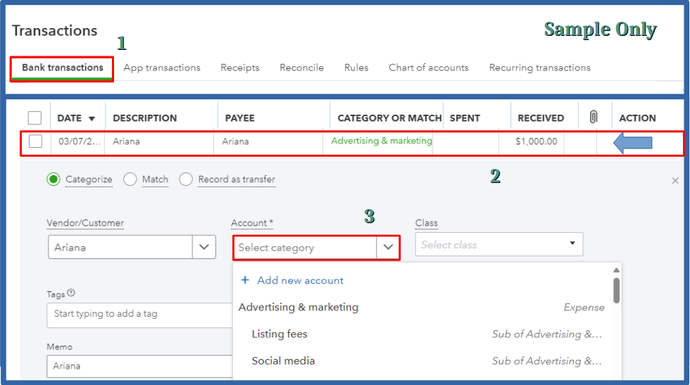
Task: Open the Reconcile tab
Action: pos(301,68)
